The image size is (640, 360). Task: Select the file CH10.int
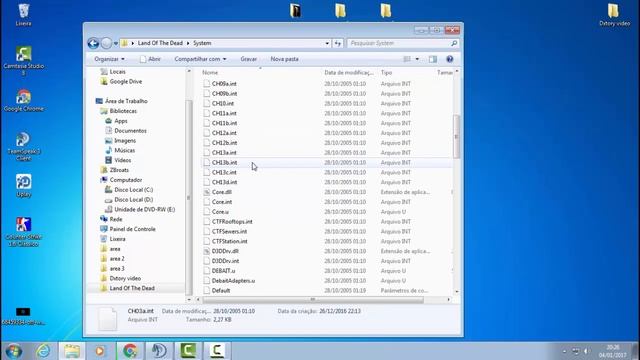pyautogui.click(x=223, y=103)
